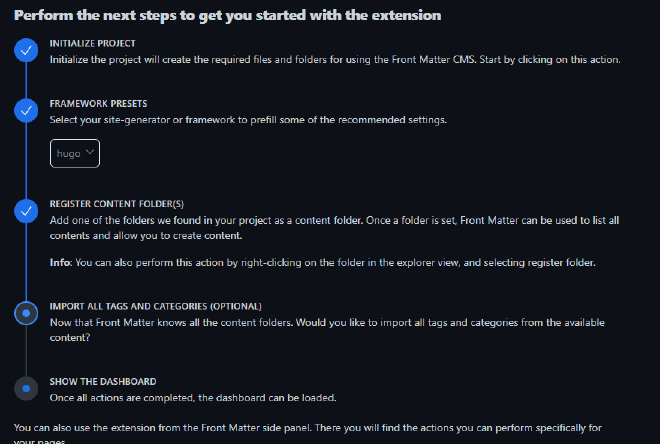Expand the chevron arrow in the hugo selector
660x444 pixels.
(91, 153)
